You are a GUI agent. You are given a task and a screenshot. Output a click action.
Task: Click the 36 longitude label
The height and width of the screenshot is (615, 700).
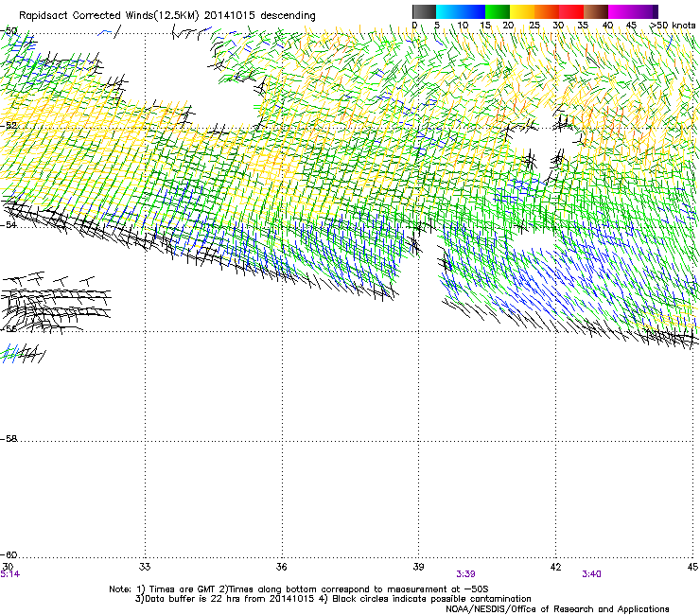tap(281, 567)
